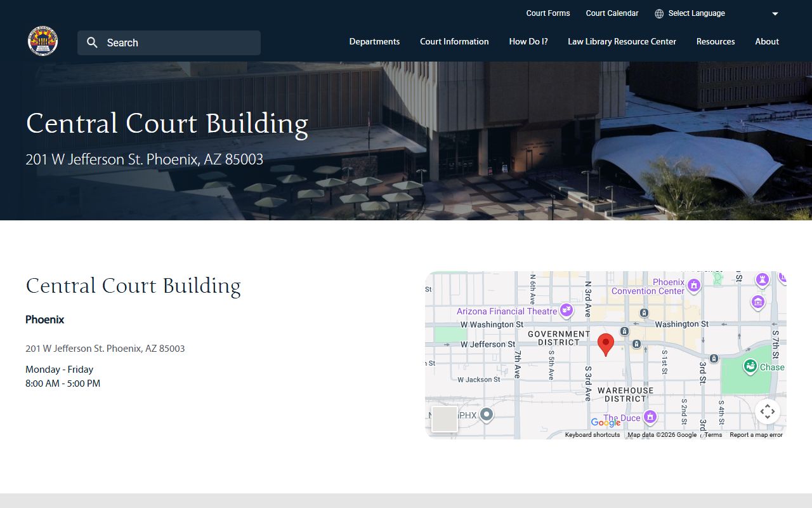This screenshot has width=812, height=508.
Task: Go to the Court Forms link
Action: pos(548,13)
